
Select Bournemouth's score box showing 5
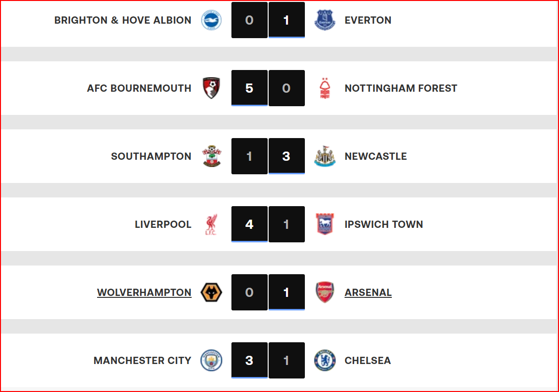249,88
